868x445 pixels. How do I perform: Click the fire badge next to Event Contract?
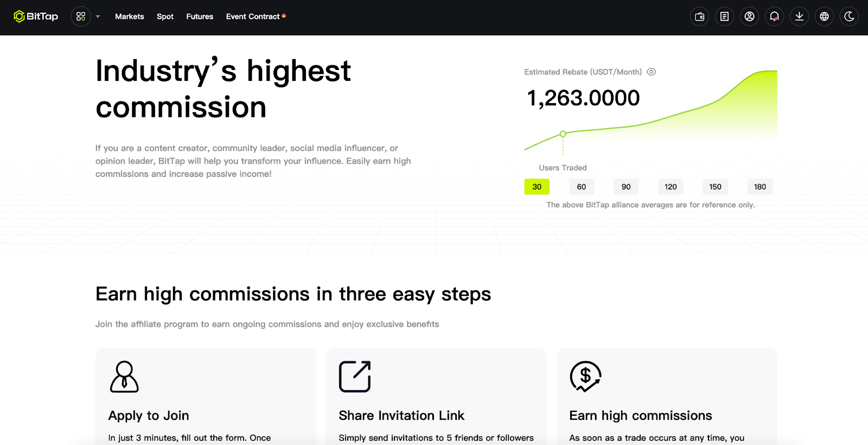click(x=284, y=16)
